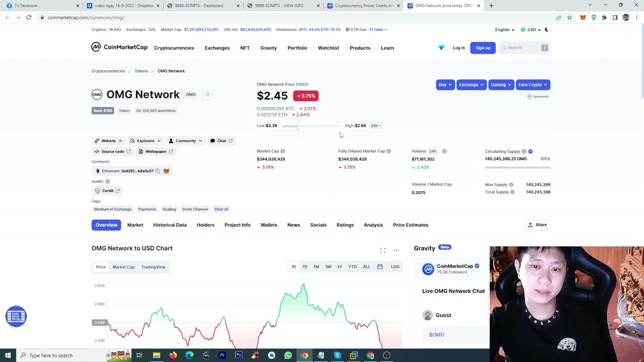This screenshot has width=644, height=362.
Task: Open the Exchanges nav menu
Action: [217, 48]
